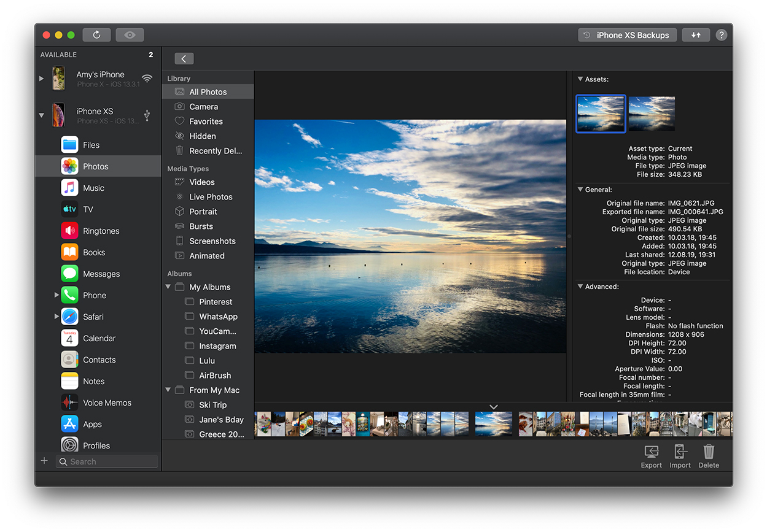Toggle the eye visibility button in toolbar

point(130,35)
